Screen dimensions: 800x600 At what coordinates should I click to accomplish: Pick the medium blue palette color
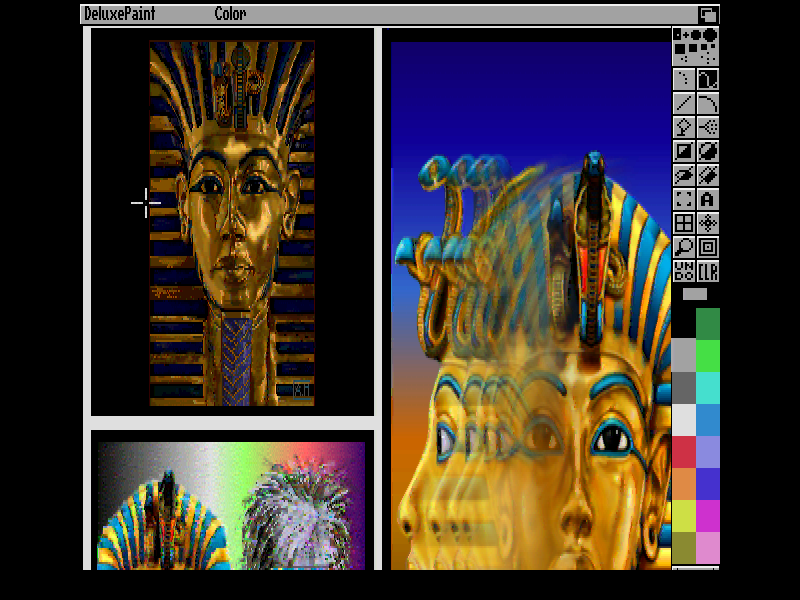tap(708, 419)
